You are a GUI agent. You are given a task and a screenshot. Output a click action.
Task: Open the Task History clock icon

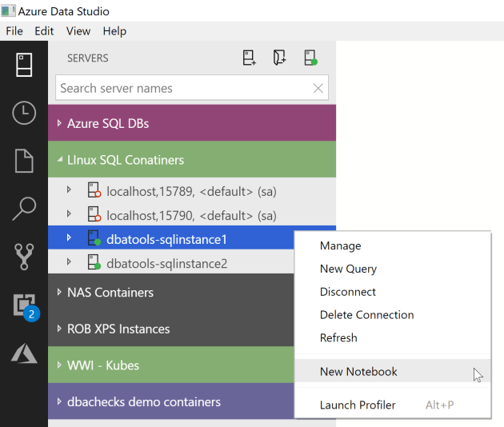[24, 113]
